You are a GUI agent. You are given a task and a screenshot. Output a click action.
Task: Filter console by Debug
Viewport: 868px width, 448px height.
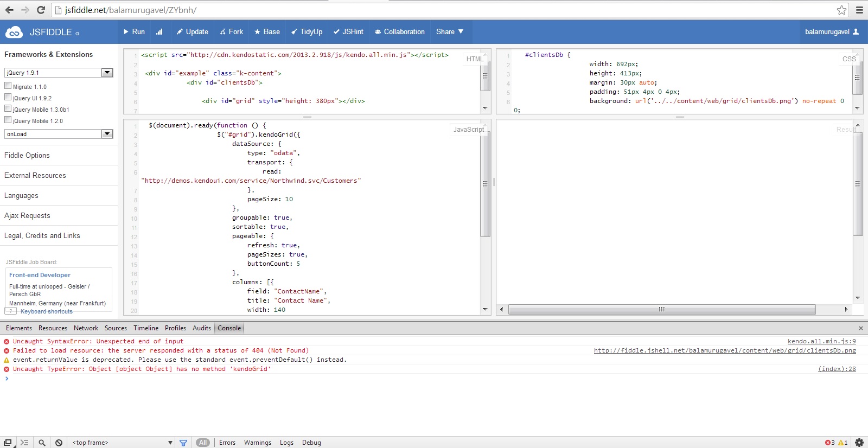[311, 443]
